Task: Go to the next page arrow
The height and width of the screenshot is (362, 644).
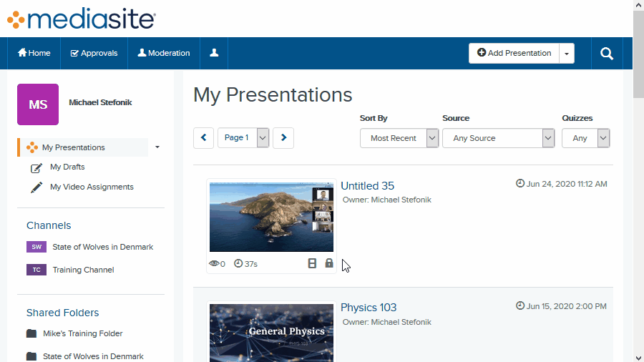Action: [x=283, y=138]
